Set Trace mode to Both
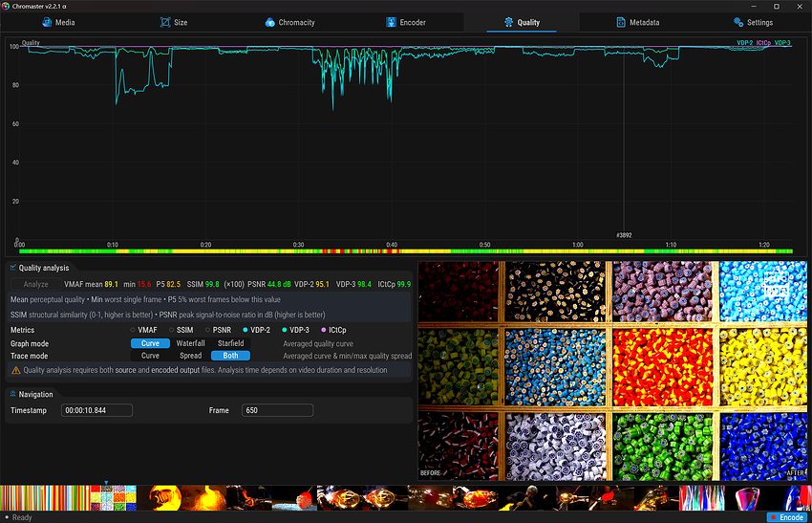 click(230, 356)
